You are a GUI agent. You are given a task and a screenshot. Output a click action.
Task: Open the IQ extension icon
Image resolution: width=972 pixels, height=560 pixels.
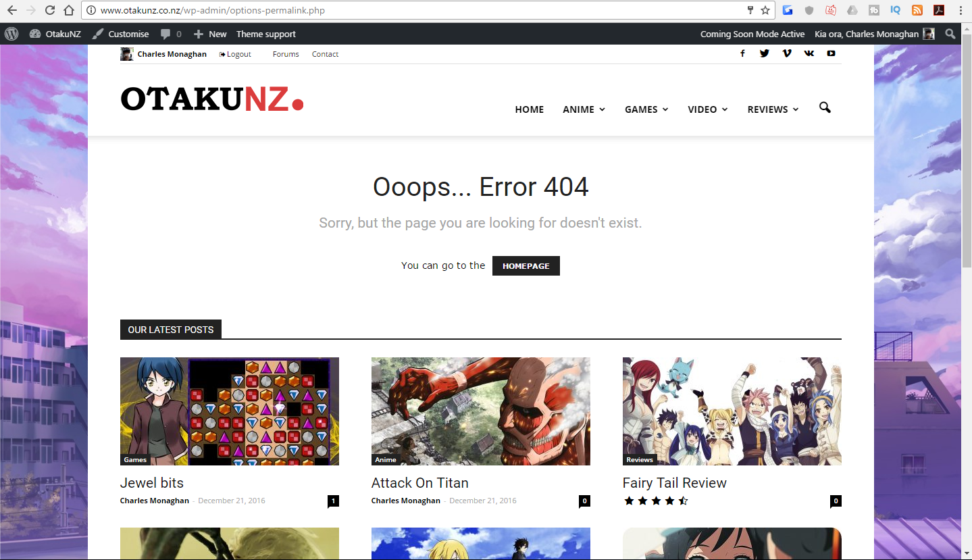[x=895, y=10]
